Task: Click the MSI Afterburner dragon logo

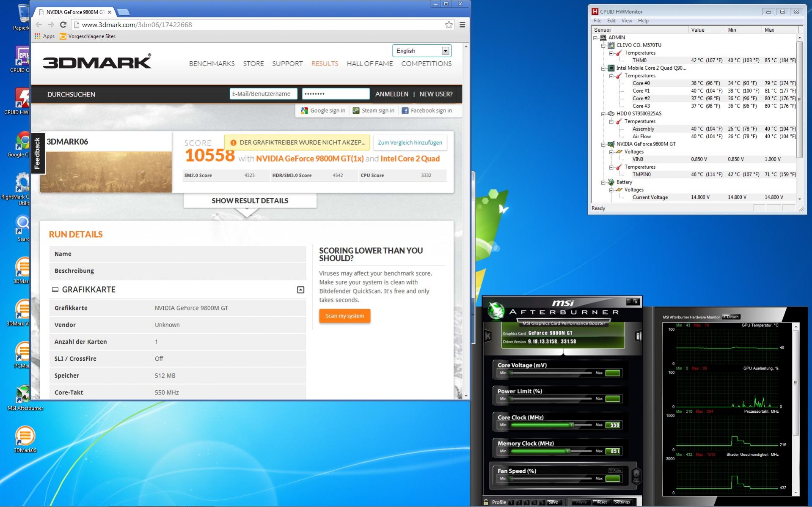Action: [x=495, y=311]
